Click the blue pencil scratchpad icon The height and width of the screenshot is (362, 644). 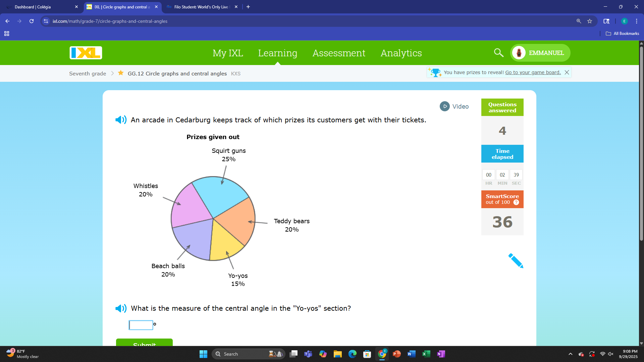click(516, 261)
